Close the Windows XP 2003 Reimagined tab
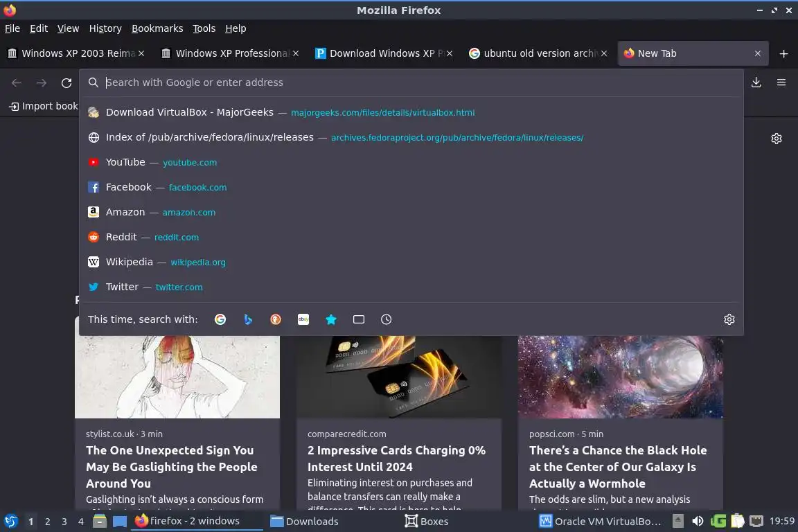Screen dimensions: 798x532 coord(141,53)
